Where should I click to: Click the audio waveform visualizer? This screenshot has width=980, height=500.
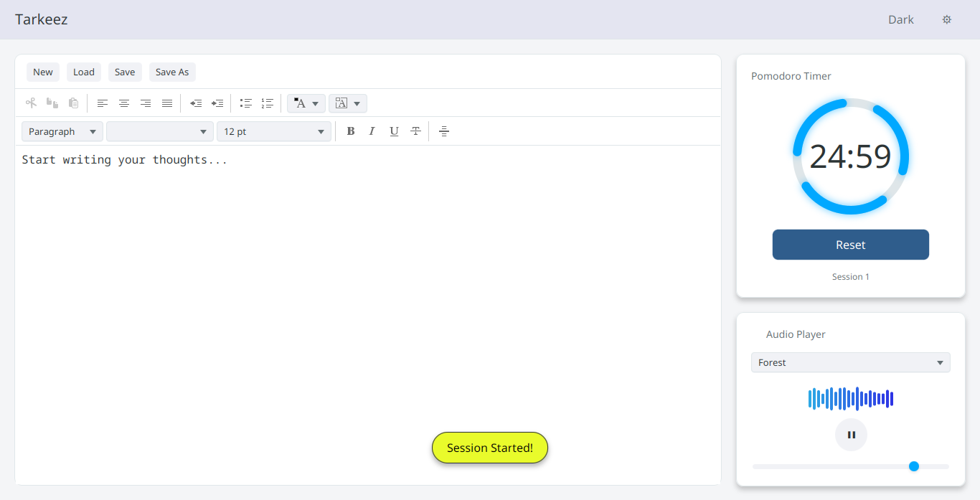pos(851,399)
